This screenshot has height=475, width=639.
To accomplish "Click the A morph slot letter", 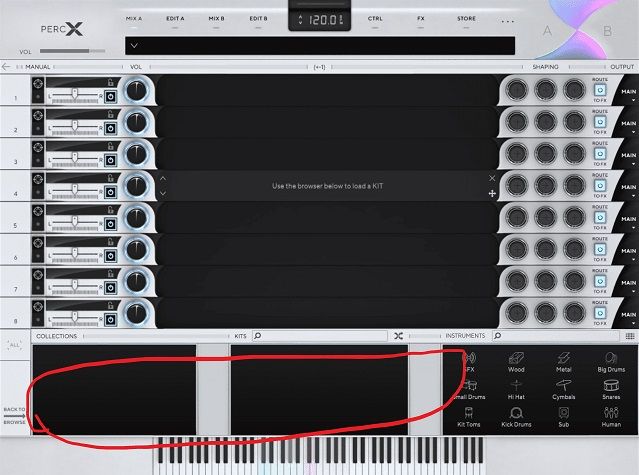I will point(547,31).
